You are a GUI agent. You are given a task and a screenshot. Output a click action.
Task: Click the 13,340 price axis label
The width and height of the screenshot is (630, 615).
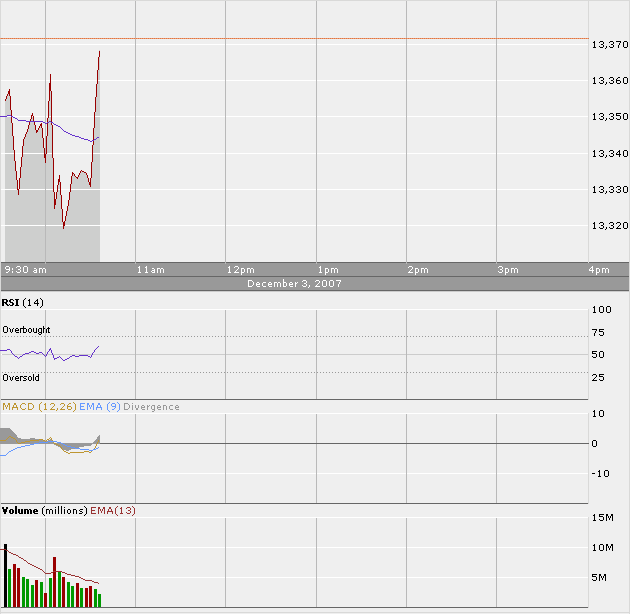pyautogui.click(x=609, y=153)
